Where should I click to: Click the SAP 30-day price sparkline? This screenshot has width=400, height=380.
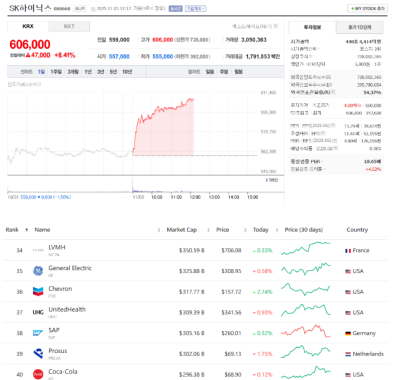pyautogui.click(x=306, y=331)
